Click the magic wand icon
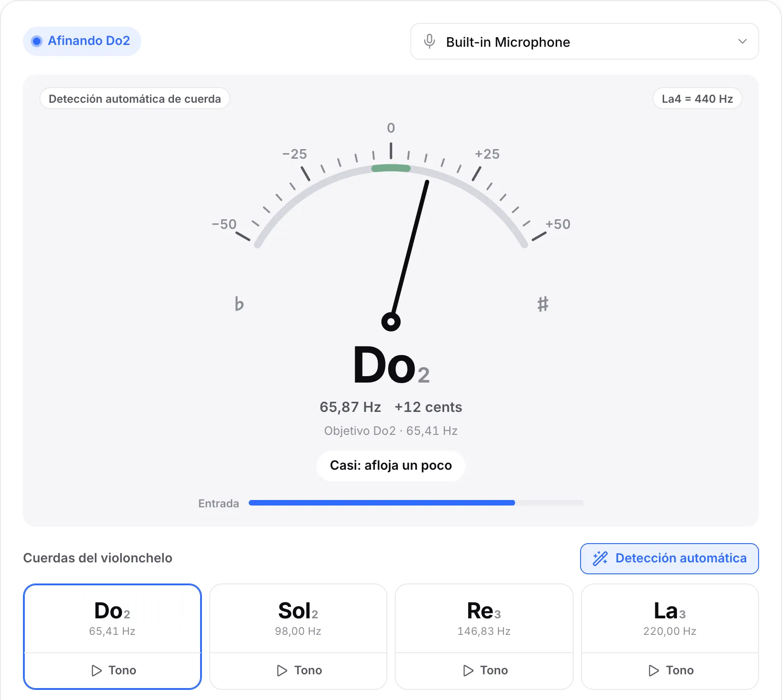Screen dimensions: 782x700 (x=600, y=558)
